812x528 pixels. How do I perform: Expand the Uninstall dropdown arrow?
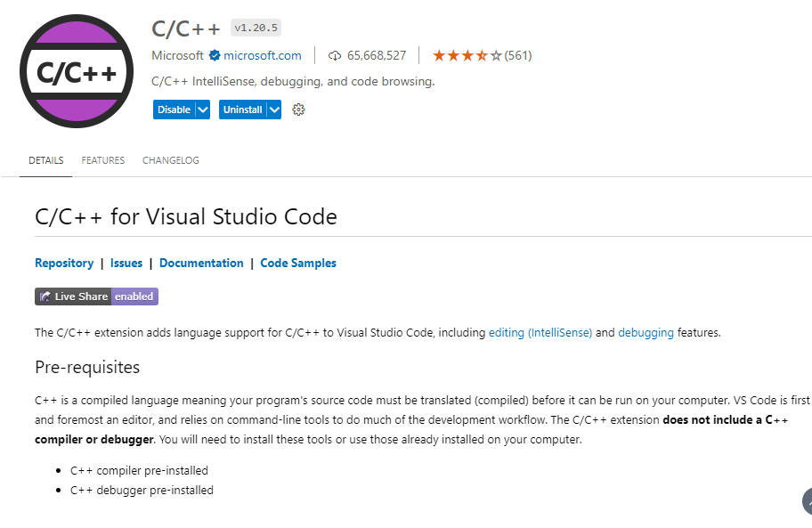[274, 110]
